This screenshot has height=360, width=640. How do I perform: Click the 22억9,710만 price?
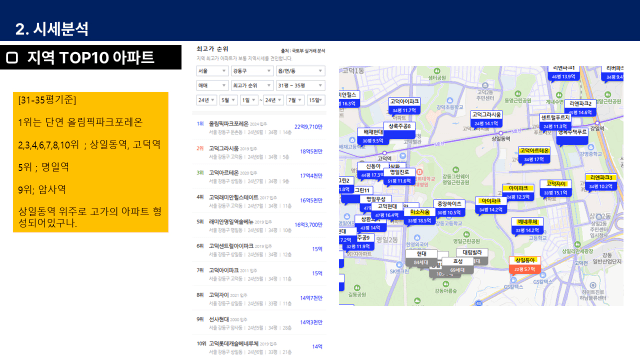tap(309, 127)
